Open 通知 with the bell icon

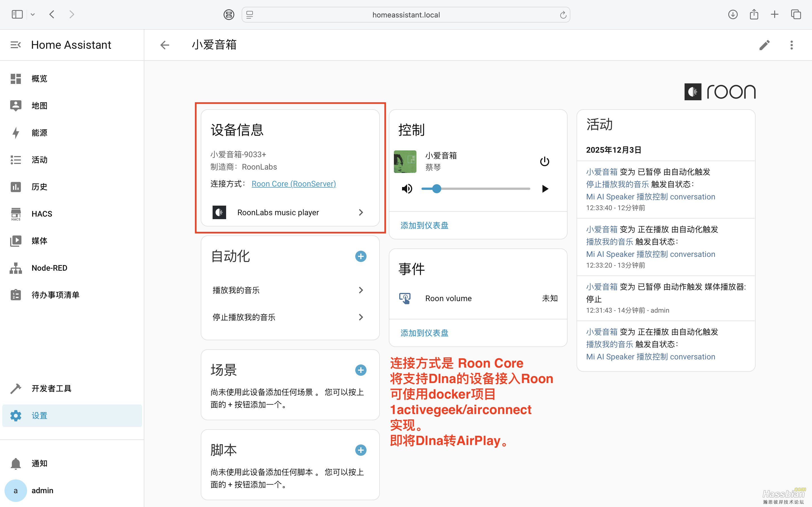tap(16, 463)
